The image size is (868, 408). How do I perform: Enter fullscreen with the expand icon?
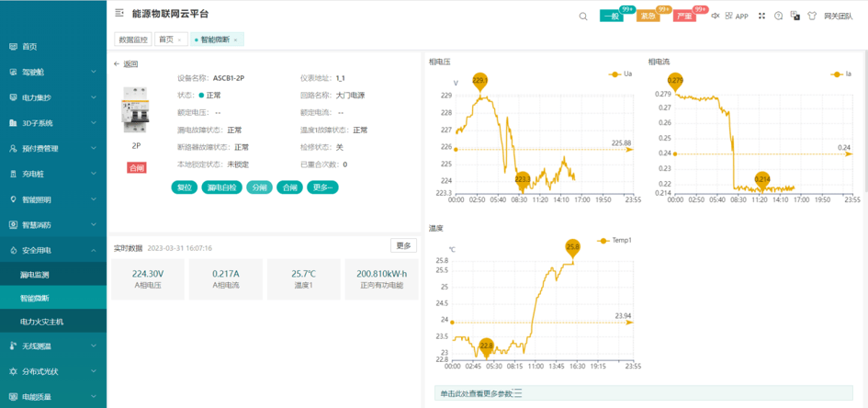tap(761, 16)
